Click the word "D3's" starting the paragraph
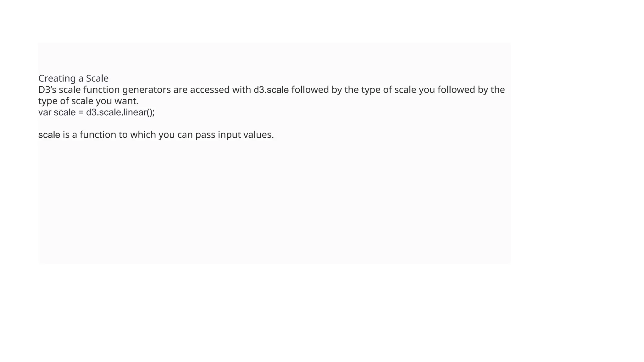The width and height of the screenshot is (644, 362). click(47, 90)
